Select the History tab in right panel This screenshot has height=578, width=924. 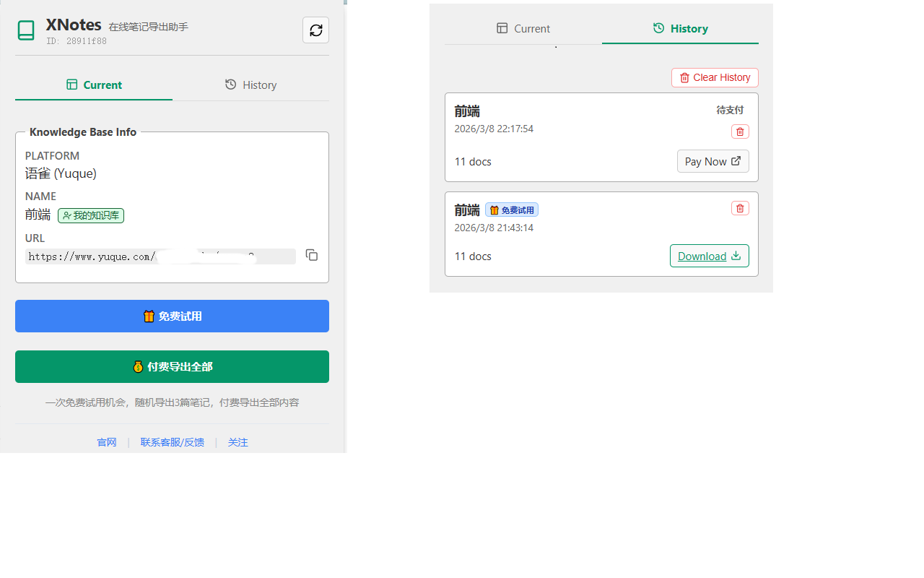[680, 29]
